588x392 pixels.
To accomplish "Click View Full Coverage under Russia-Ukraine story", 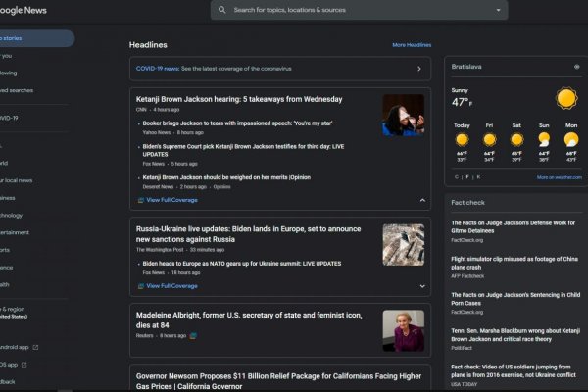I will (171, 286).
